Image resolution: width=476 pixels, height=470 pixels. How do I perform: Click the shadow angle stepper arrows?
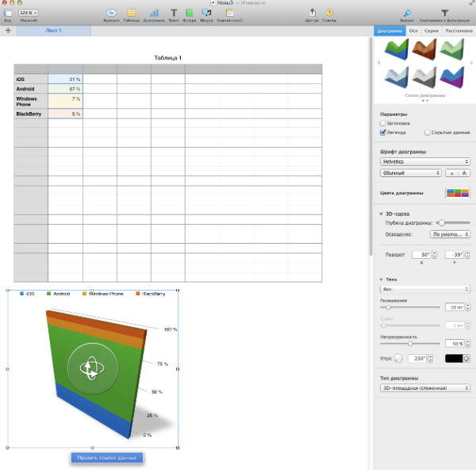tap(430, 359)
